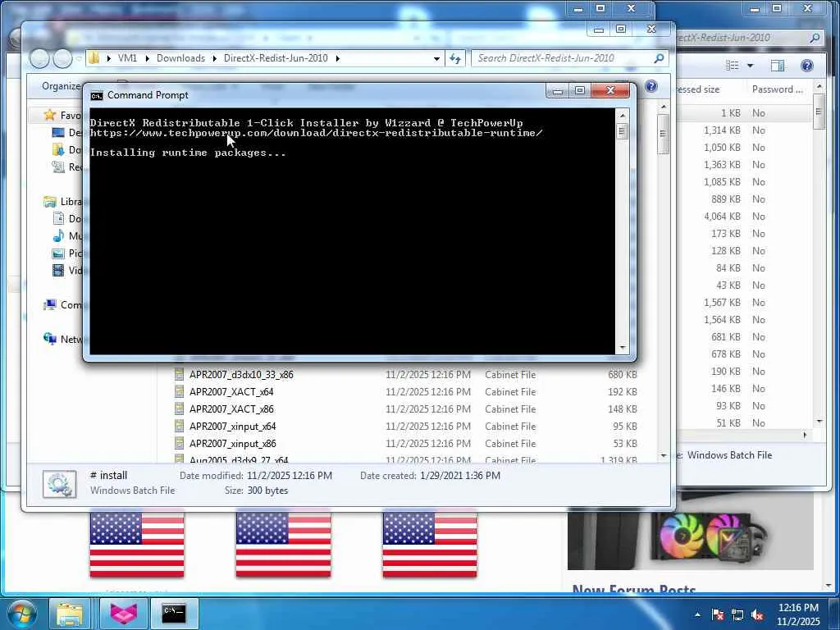
Task: Click Command Prompt scrollbar up arrow
Action: coord(622,115)
